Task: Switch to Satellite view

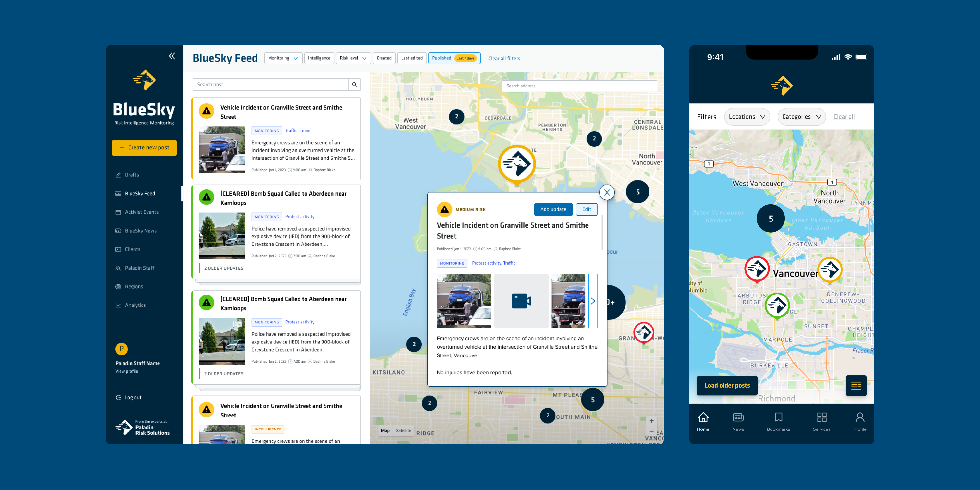Action: [403, 431]
